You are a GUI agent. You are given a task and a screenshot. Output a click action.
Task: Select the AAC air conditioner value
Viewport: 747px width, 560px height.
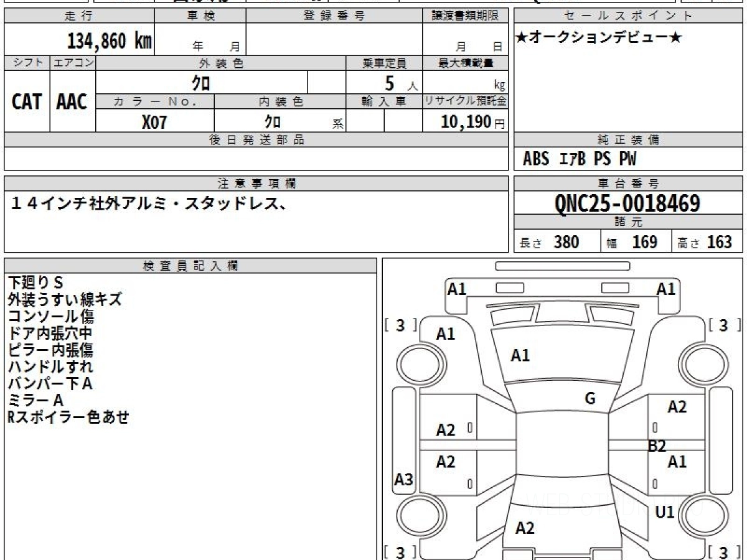(x=72, y=102)
